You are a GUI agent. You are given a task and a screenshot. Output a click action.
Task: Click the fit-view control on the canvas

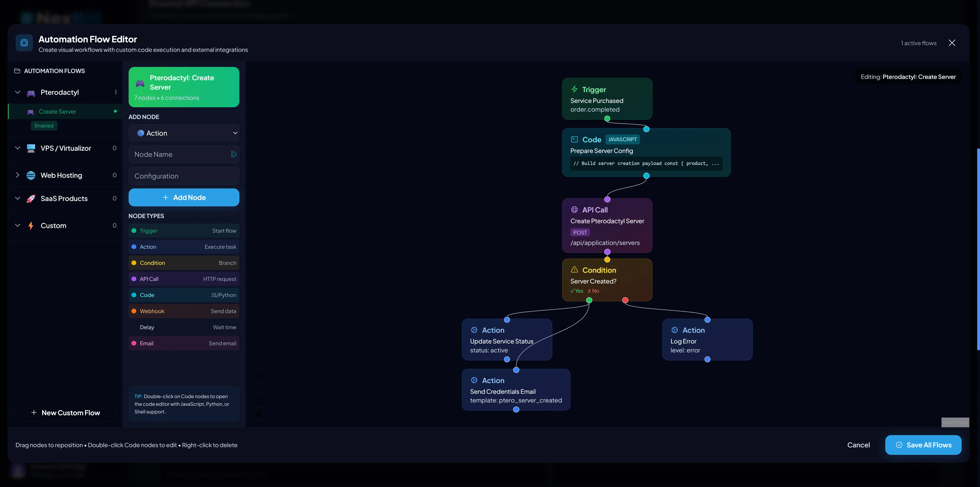coord(259,401)
